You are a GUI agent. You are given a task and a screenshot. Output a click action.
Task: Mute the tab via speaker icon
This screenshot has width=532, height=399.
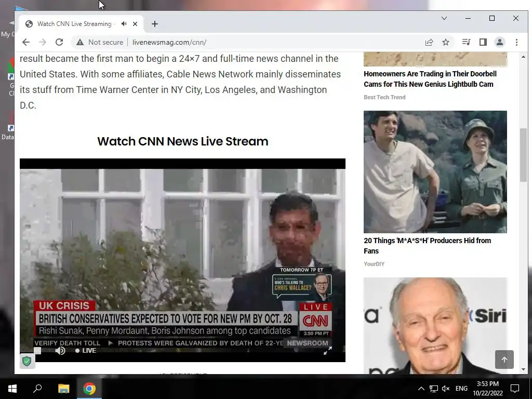(x=124, y=24)
